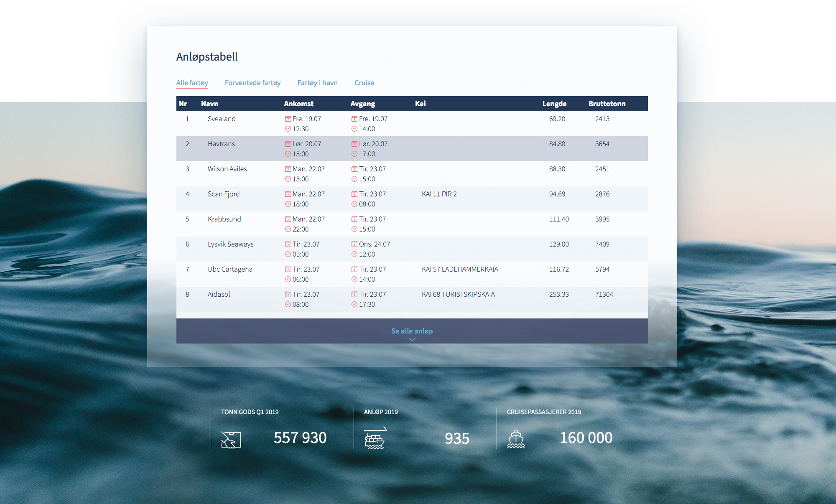Click clock icon beside Svealand 14:00 departure
This screenshot has width=836, height=504.
click(354, 129)
